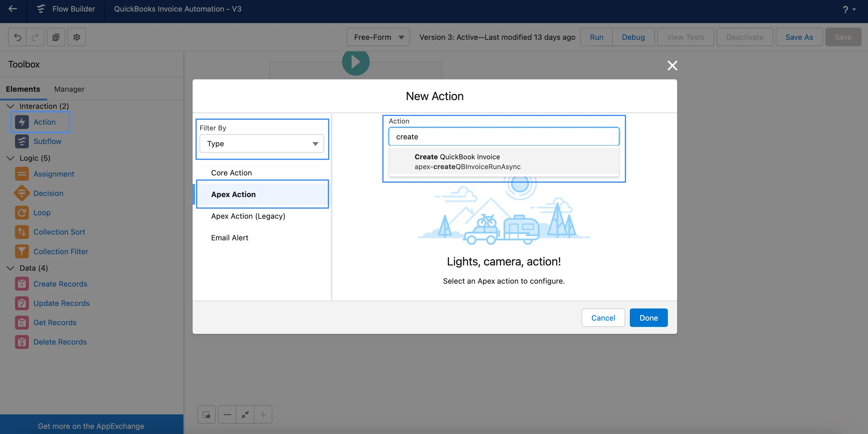
Task: Open the Filter By Type dropdown
Action: (262, 144)
